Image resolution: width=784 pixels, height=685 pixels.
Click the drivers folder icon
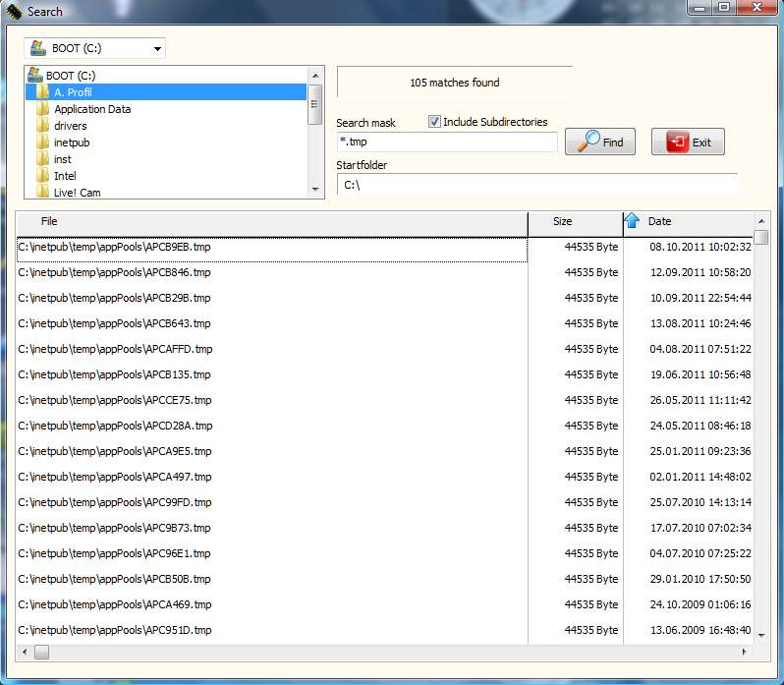(43, 126)
